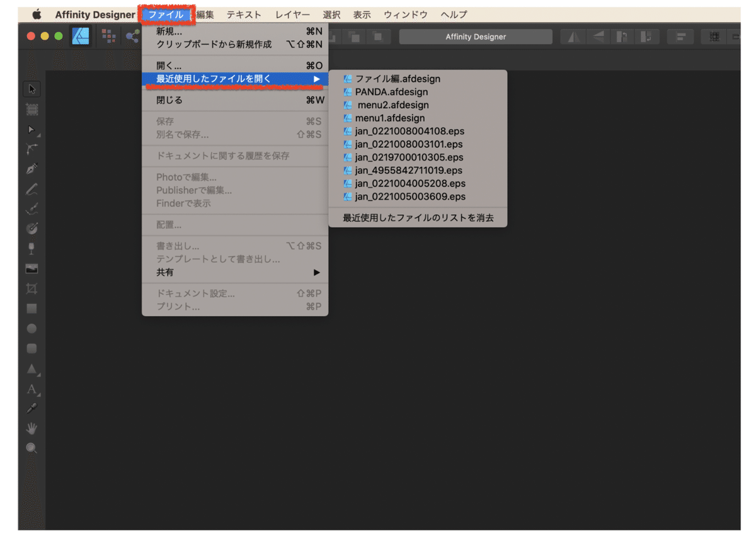Click the Rotate Clockwise toolbar icon
The height and width of the screenshot is (534, 756).
648,37
